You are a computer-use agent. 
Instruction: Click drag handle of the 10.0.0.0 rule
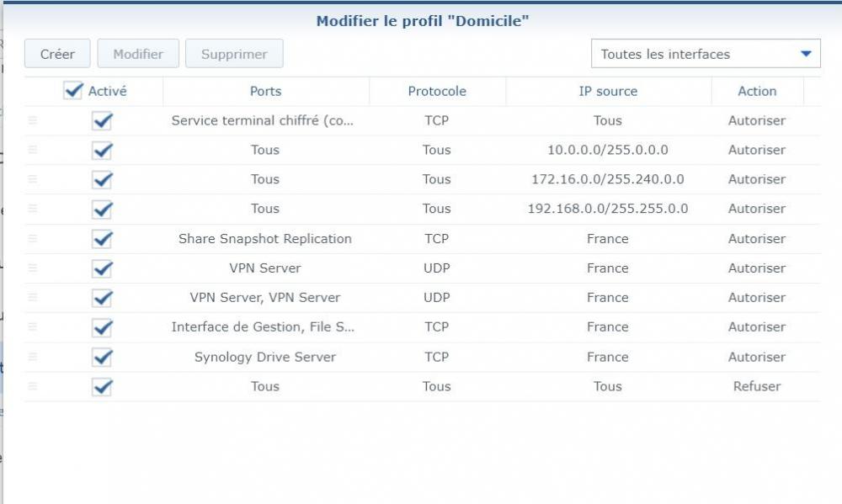(x=33, y=150)
